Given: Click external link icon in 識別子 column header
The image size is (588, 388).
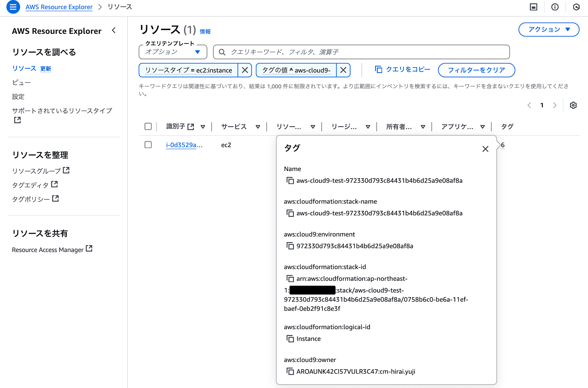Looking at the screenshot, I should coord(191,127).
